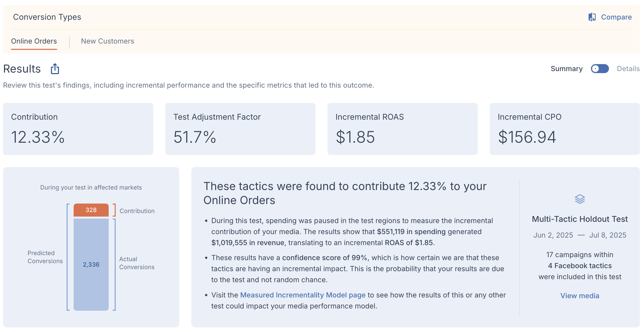Toggle the Summary/Details switch
Viewport: 644px width, 332px height.
coord(600,69)
